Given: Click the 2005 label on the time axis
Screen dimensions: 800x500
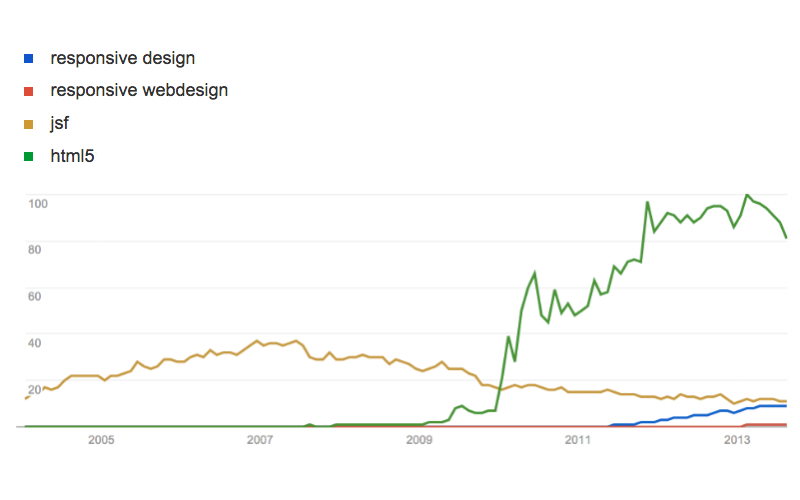Looking at the screenshot, I should [101, 440].
